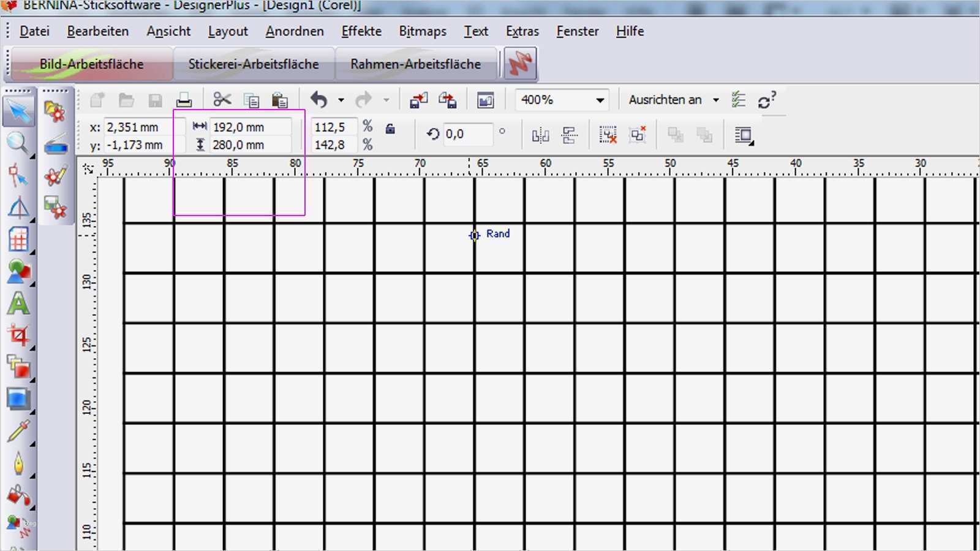980x551 pixels.
Task: Click the vertical scale field 142,8
Action: [x=334, y=145]
